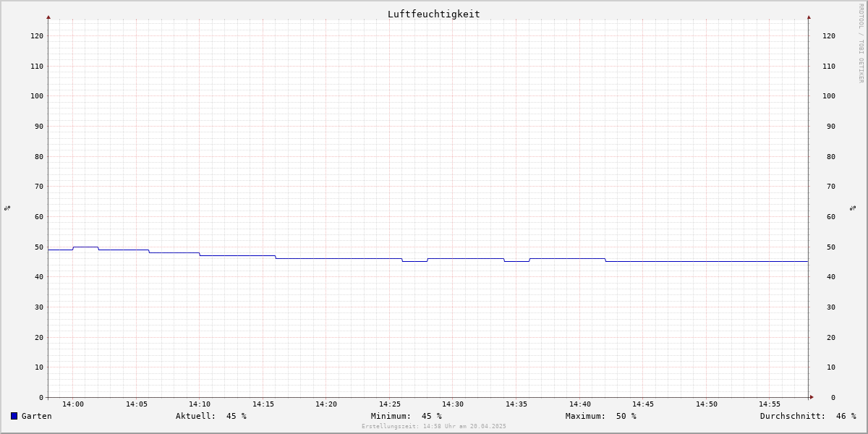This screenshot has height=434, width=868.
Task: Click the "Erstellungszeit: 14:58 Uhr" footer text
Action: pyautogui.click(x=434, y=427)
